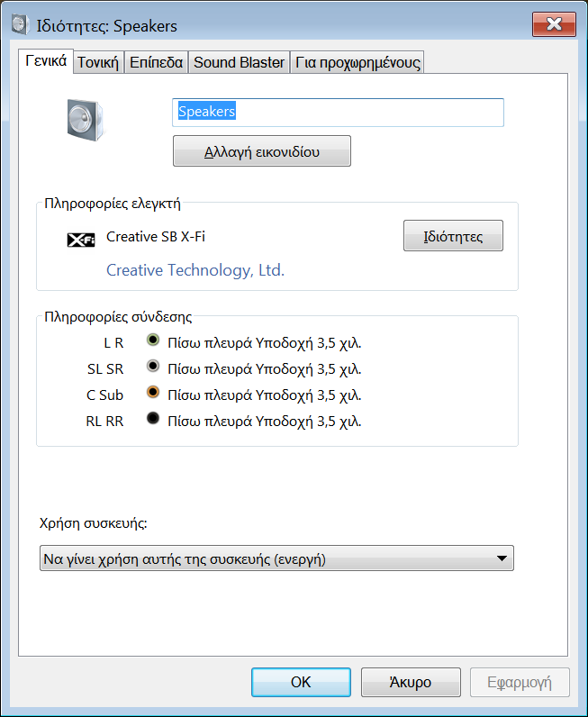Click the green L R jack icon
The width and height of the screenshot is (588, 717).
(x=153, y=340)
